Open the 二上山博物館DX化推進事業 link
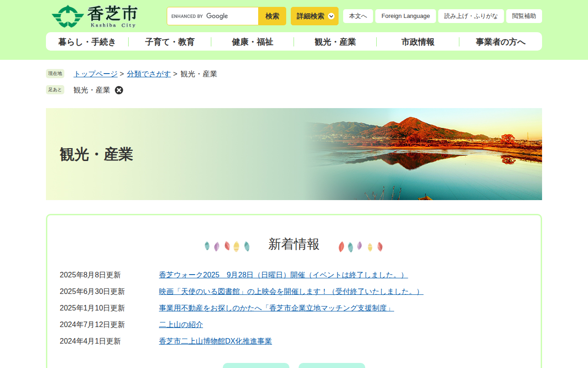 point(215,341)
